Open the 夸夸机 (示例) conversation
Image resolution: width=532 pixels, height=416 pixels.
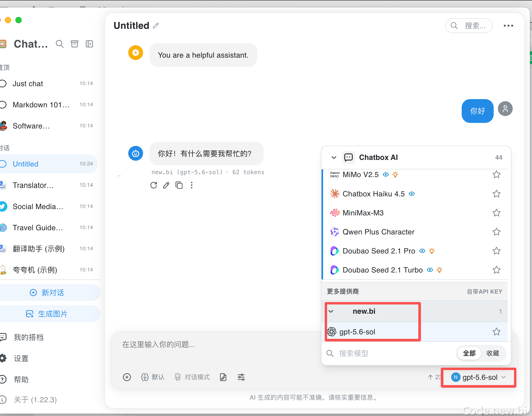pyautogui.click(x=48, y=270)
